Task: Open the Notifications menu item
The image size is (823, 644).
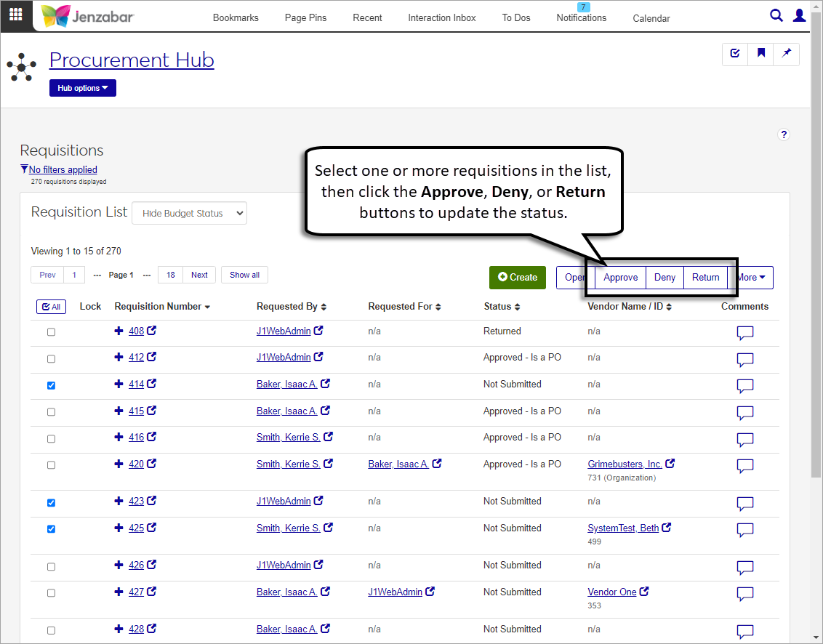Action: [581, 17]
